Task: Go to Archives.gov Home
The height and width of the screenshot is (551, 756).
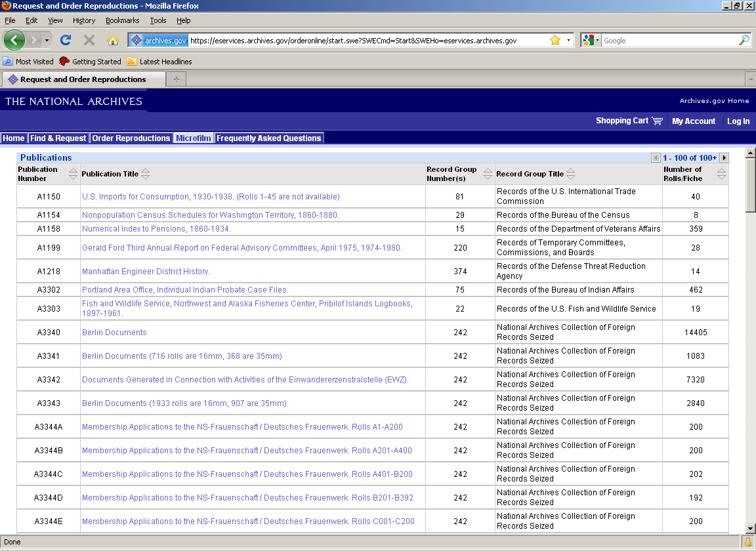Action: pyautogui.click(x=714, y=101)
